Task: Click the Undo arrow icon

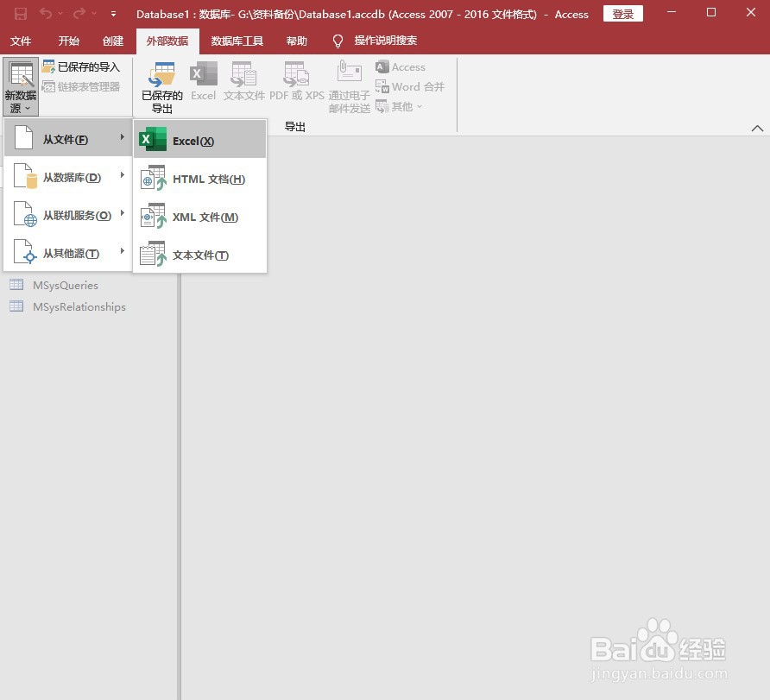Action: [46, 14]
